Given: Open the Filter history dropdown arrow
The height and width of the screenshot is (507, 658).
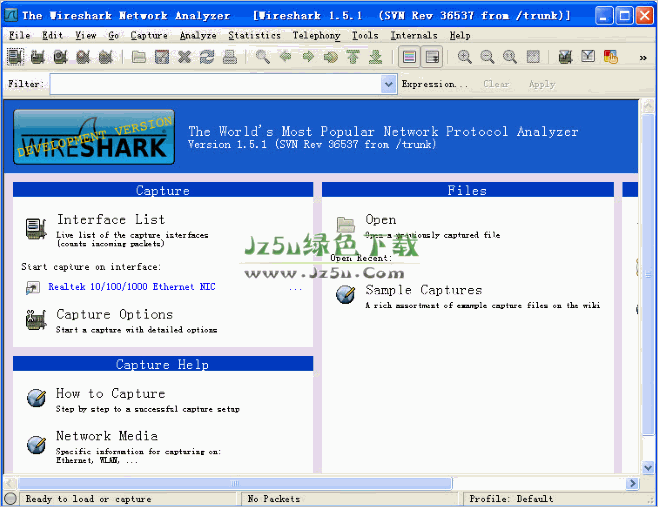Looking at the screenshot, I should [x=389, y=84].
